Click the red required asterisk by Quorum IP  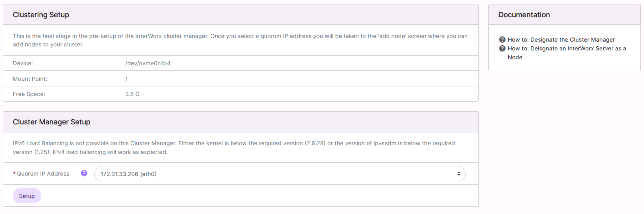coord(14,174)
